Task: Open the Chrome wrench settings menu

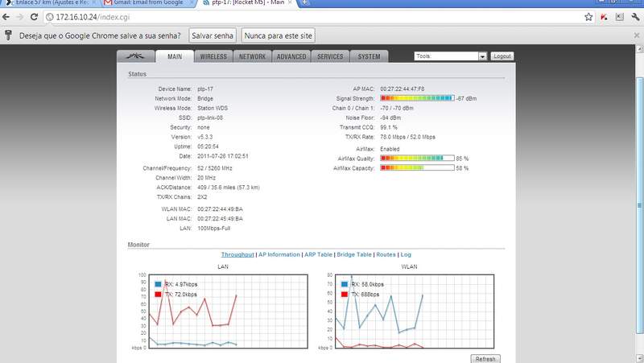Action: point(635,17)
